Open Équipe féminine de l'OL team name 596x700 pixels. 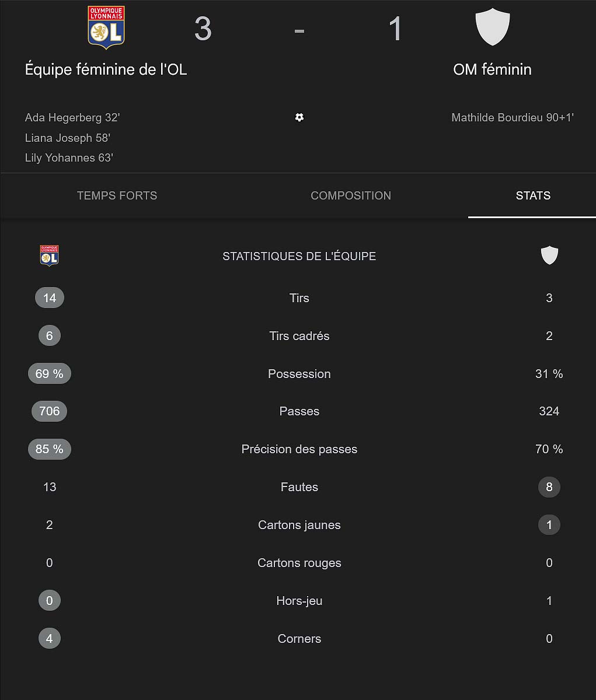[x=106, y=69]
